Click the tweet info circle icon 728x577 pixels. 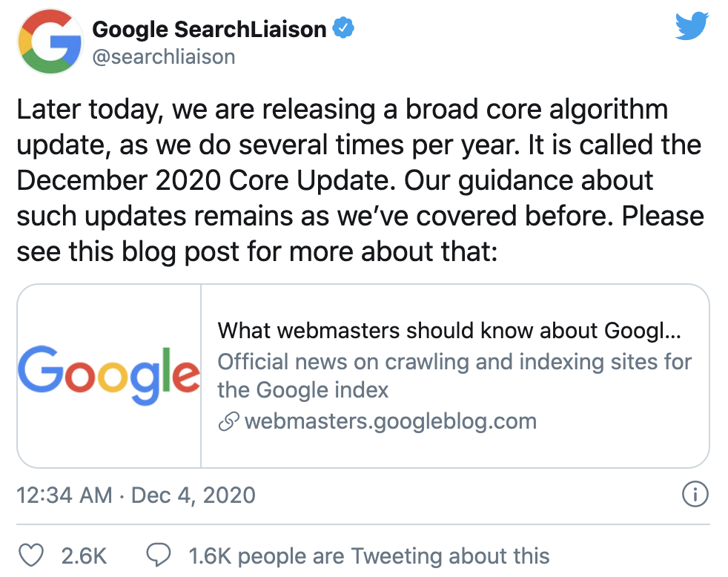(x=695, y=494)
